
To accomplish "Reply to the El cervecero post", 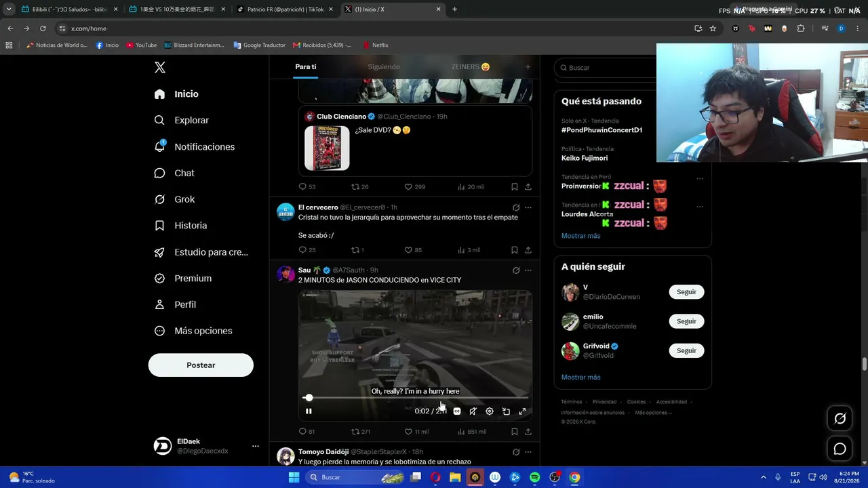I will coord(307,250).
